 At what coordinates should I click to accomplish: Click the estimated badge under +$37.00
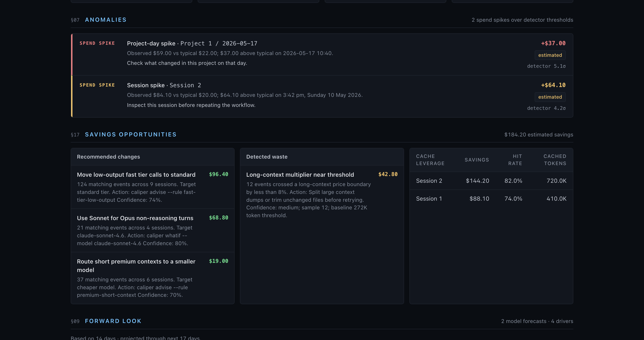pyautogui.click(x=550, y=55)
